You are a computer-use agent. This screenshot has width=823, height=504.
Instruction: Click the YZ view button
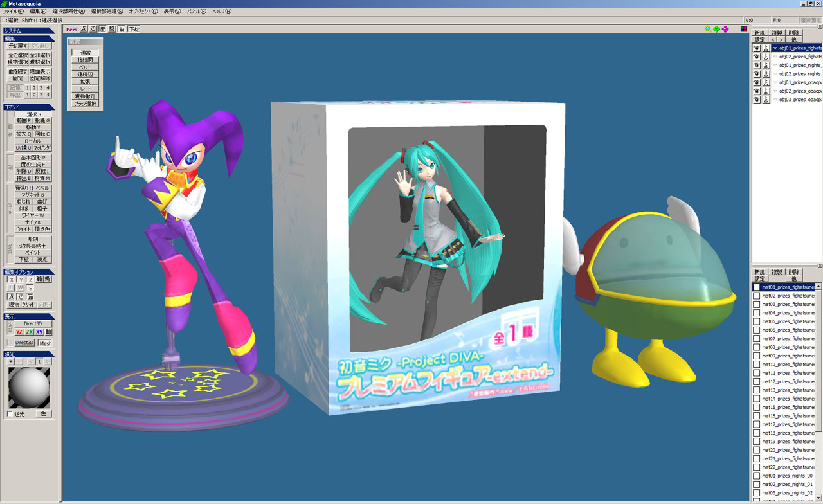(19, 332)
